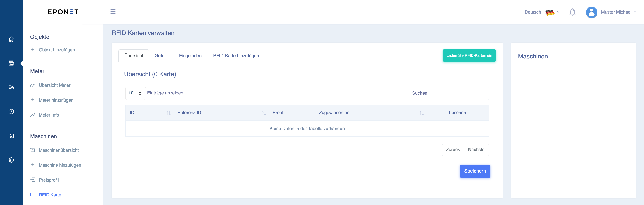Click the card icon beside RFID Karte

33,194
